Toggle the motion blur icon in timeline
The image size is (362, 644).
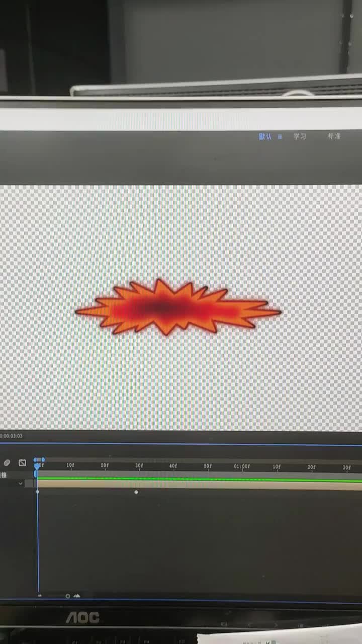click(7, 463)
